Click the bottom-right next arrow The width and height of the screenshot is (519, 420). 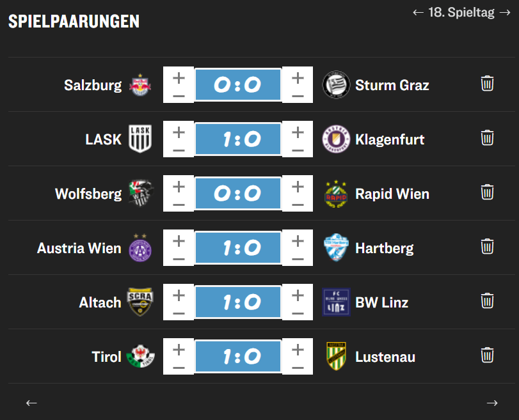tap(491, 403)
